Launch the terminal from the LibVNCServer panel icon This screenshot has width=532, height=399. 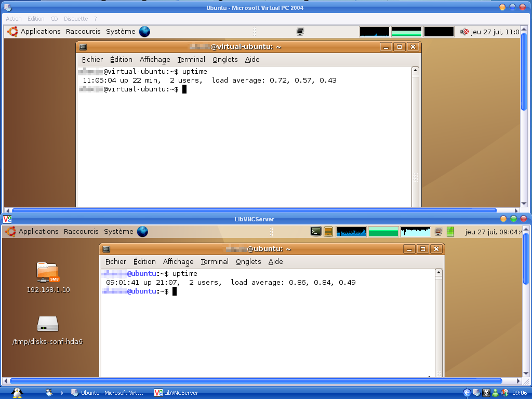316,231
